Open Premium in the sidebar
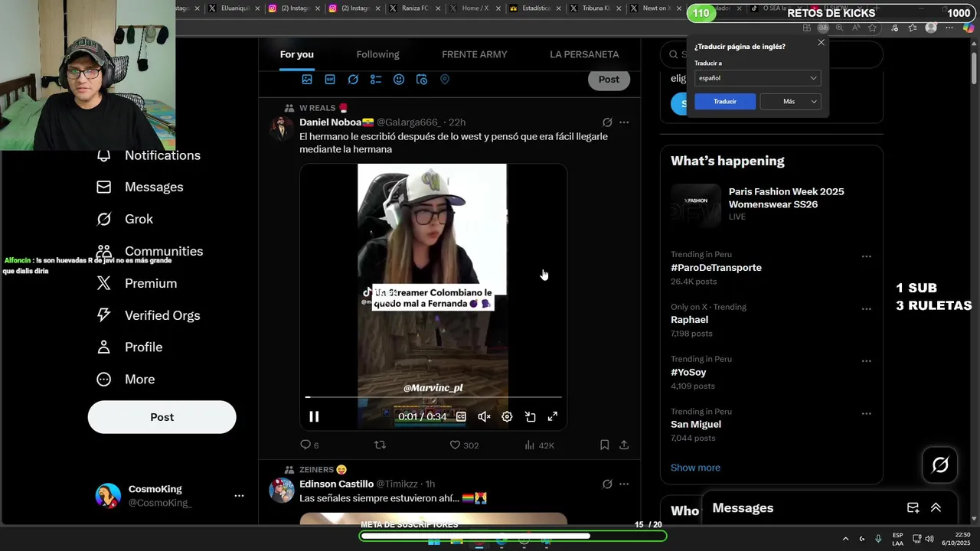 click(136, 283)
